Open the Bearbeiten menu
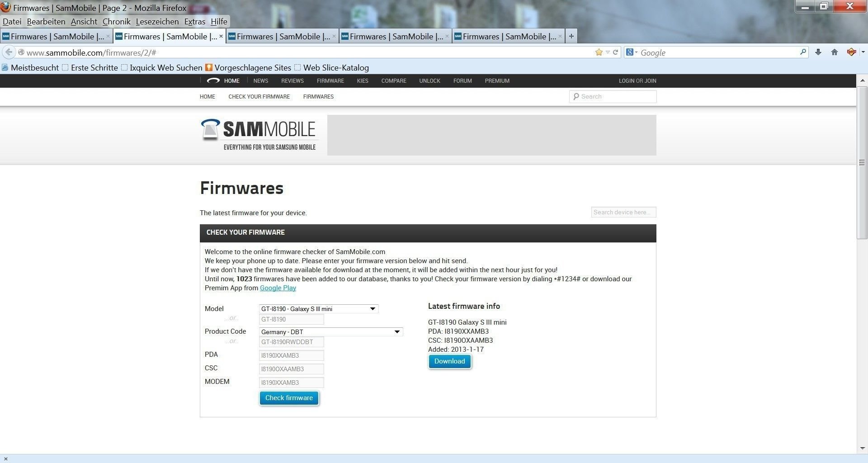 (x=46, y=22)
